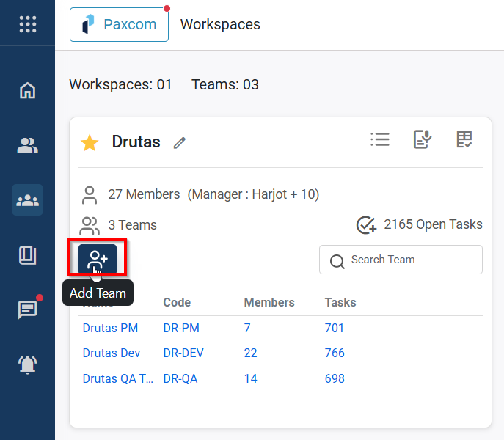Sort by the Members column header
This screenshot has height=440, width=504.
pos(269,302)
